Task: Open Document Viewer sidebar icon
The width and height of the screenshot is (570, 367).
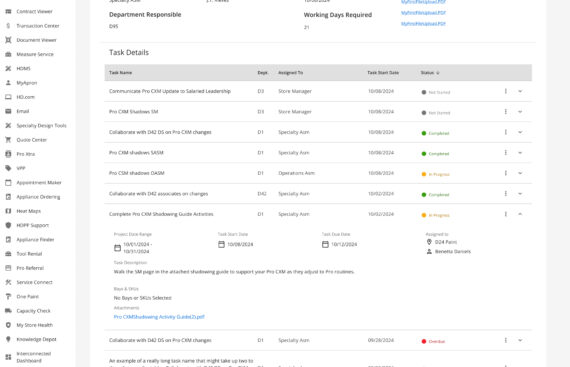Action: click(x=8, y=40)
